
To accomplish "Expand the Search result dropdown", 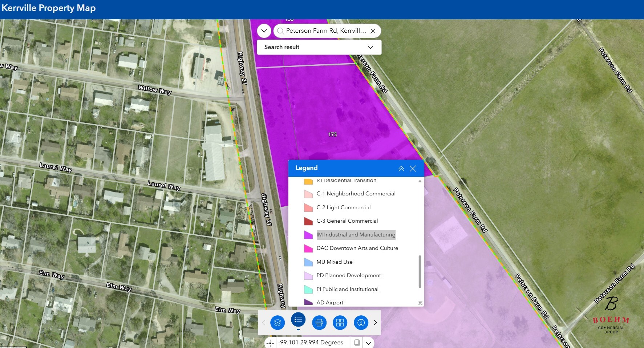I will click(x=370, y=47).
